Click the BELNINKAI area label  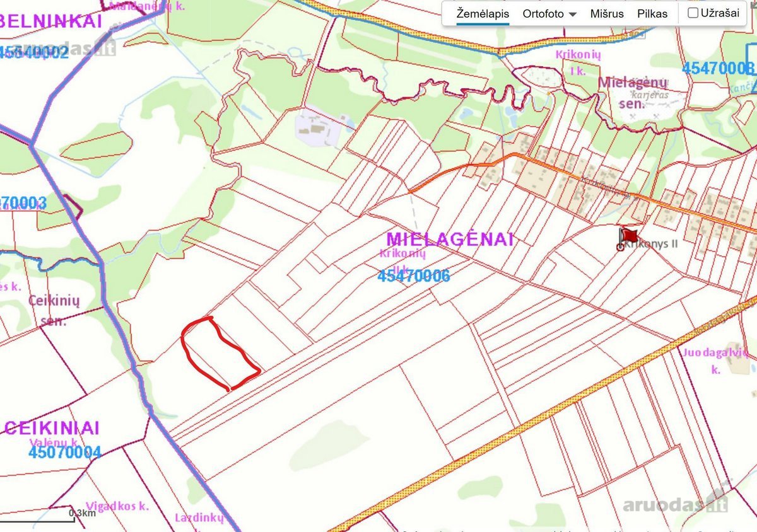point(52,21)
